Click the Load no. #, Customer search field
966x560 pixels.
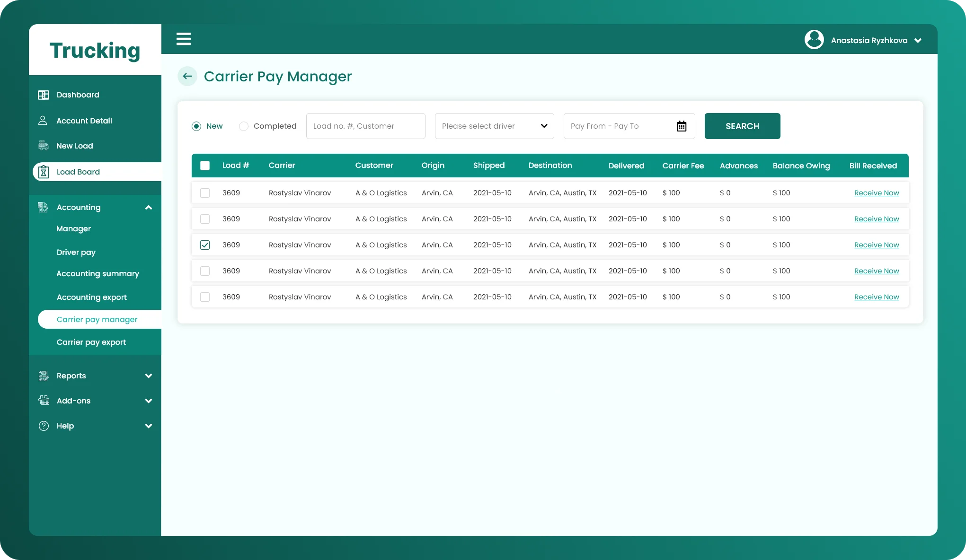point(365,126)
